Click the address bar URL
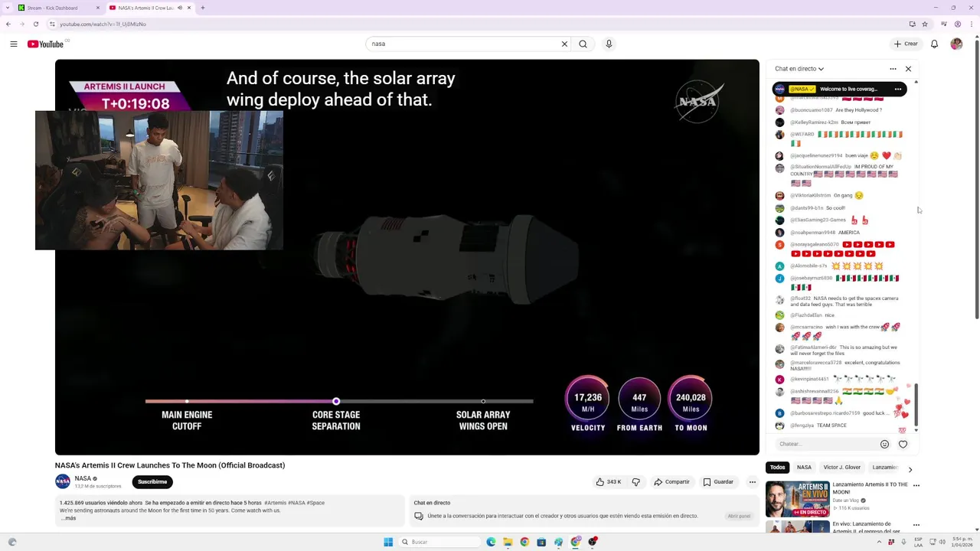The width and height of the screenshot is (980, 551). click(x=103, y=24)
